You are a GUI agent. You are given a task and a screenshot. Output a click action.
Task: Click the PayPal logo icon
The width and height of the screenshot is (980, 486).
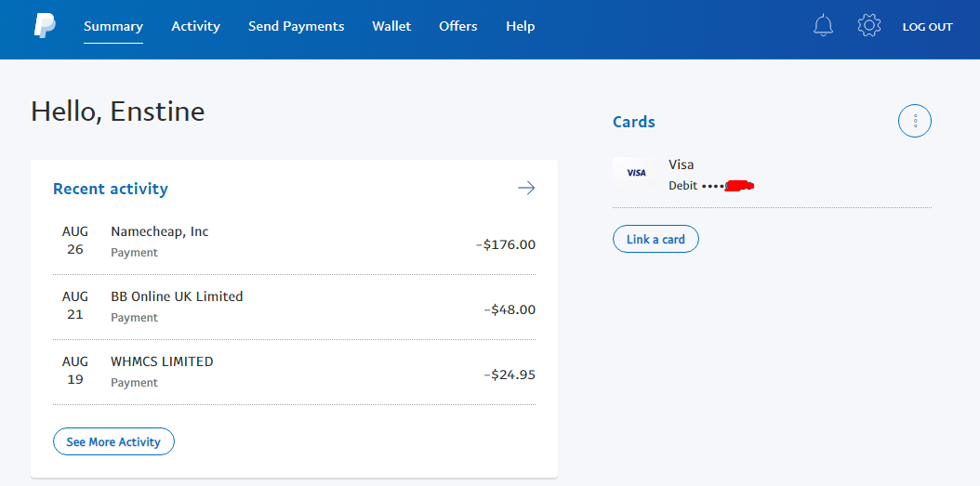point(45,26)
